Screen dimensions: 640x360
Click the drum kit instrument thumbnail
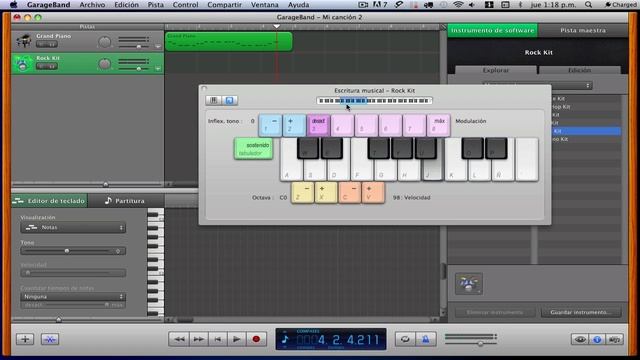coord(469,283)
